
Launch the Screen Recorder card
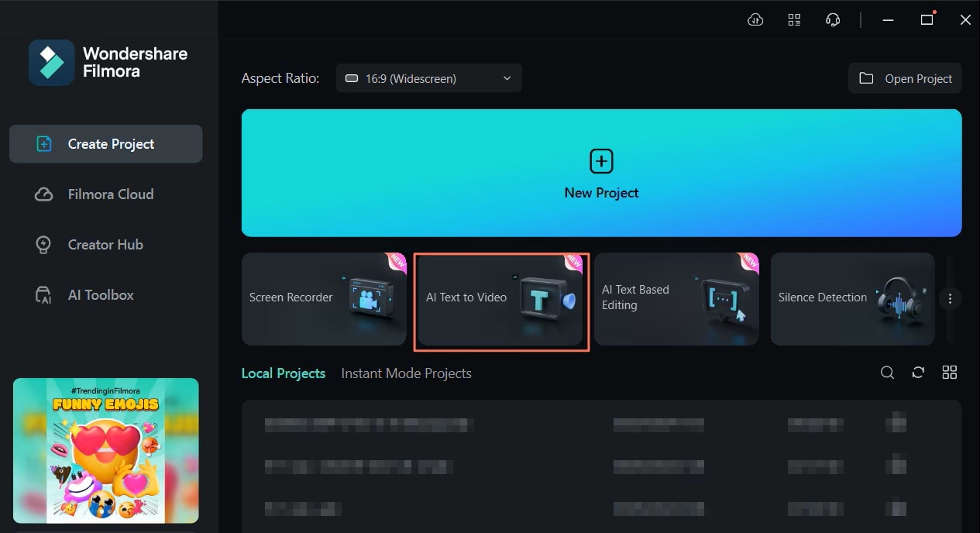324,299
